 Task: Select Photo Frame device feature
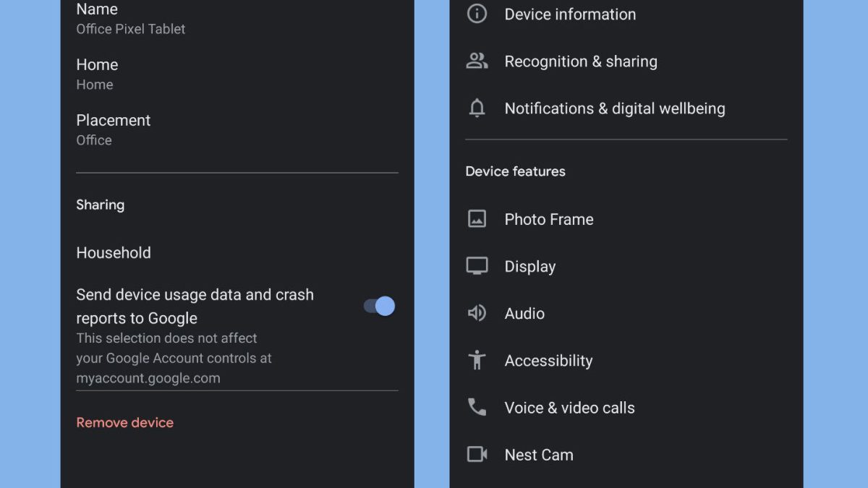coord(548,220)
